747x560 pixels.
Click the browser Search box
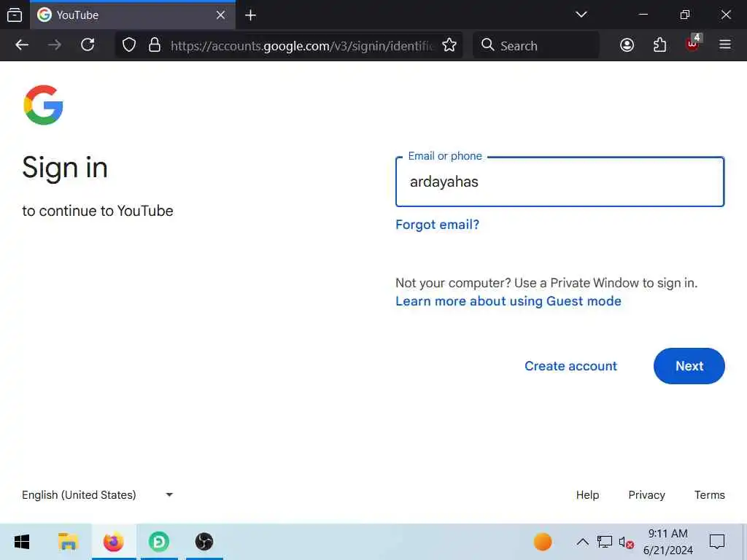536,45
